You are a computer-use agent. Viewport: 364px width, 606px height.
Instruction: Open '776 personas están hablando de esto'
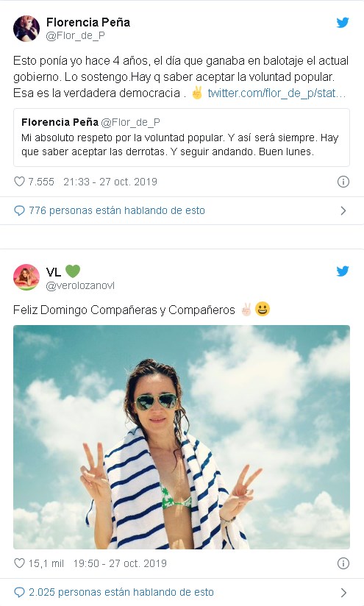[117, 210]
